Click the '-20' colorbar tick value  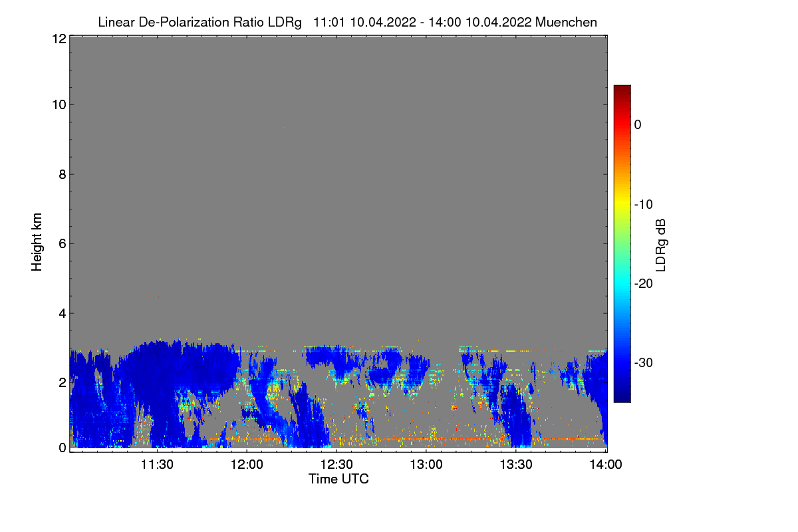tap(644, 283)
